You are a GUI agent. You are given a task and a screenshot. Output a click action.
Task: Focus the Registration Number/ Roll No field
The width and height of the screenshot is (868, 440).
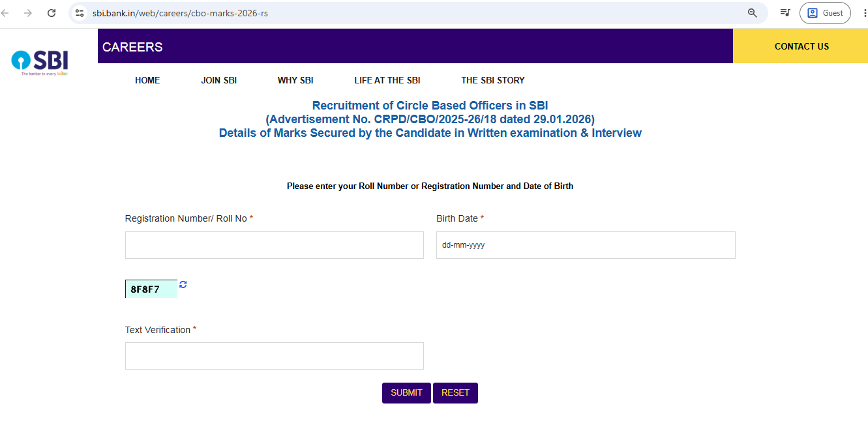[x=275, y=245]
